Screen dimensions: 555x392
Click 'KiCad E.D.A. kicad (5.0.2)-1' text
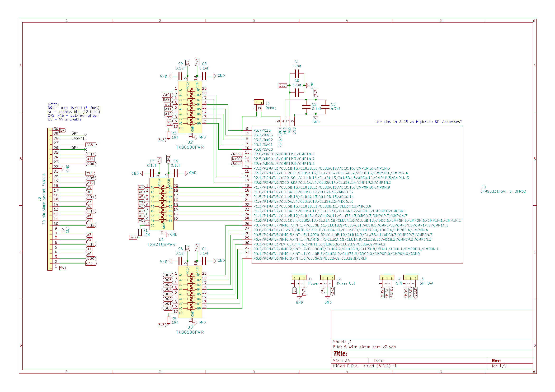point(365,366)
